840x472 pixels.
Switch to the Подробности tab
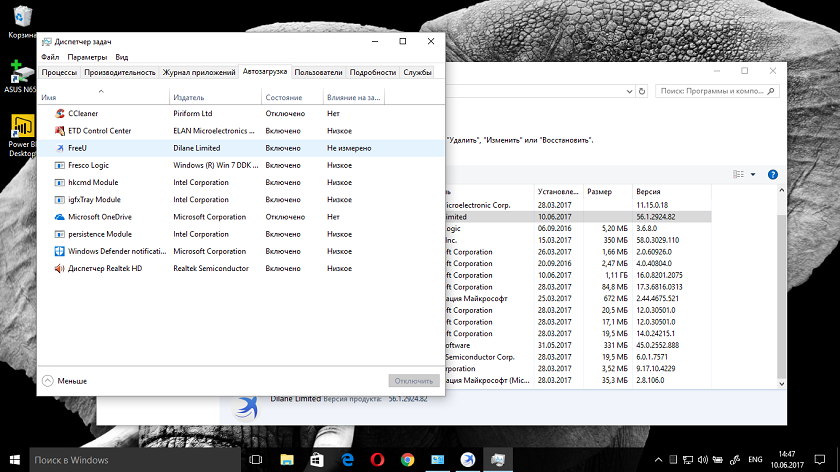click(x=373, y=72)
